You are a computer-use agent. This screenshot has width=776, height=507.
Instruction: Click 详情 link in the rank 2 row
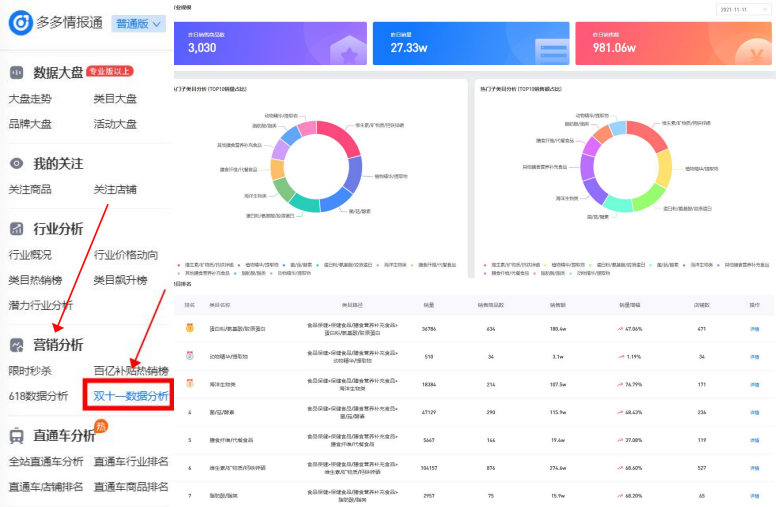click(x=754, y=356)
